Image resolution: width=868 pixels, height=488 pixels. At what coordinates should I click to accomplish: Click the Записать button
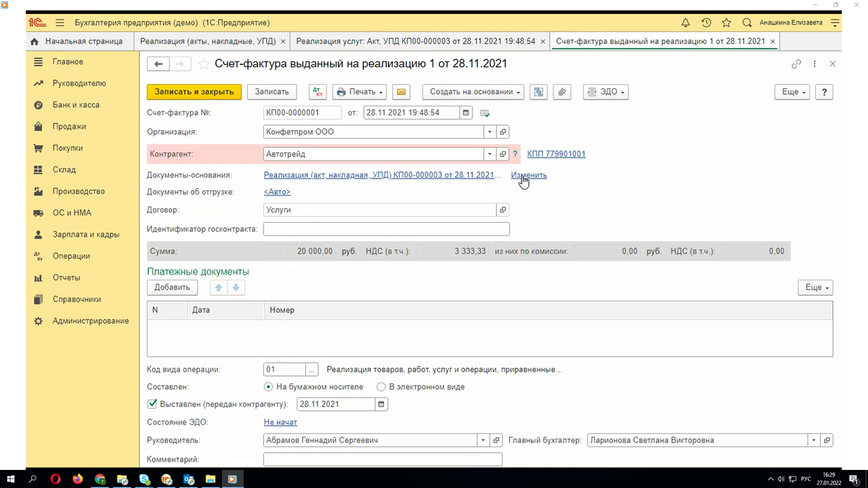(272, 92)
